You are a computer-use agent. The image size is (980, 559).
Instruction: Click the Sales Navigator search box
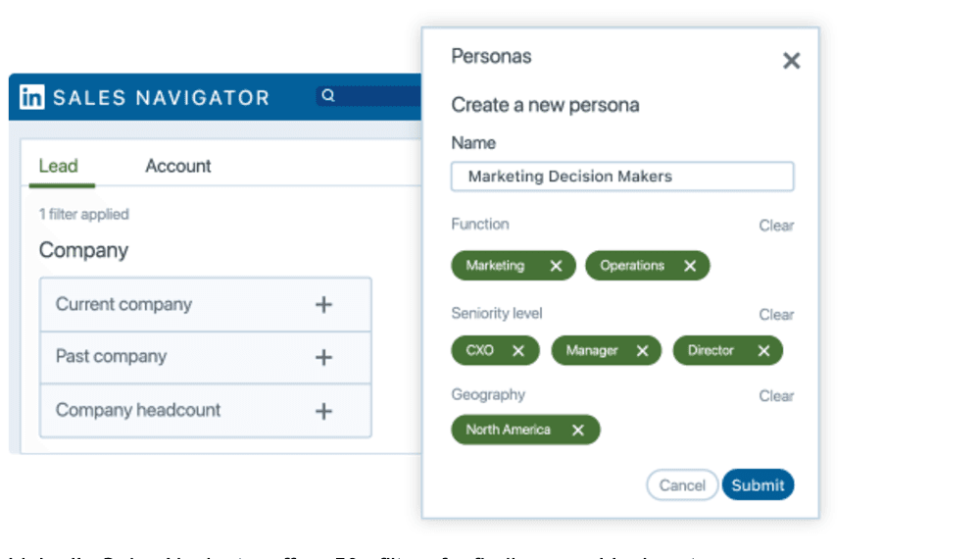tap(368, 96)
